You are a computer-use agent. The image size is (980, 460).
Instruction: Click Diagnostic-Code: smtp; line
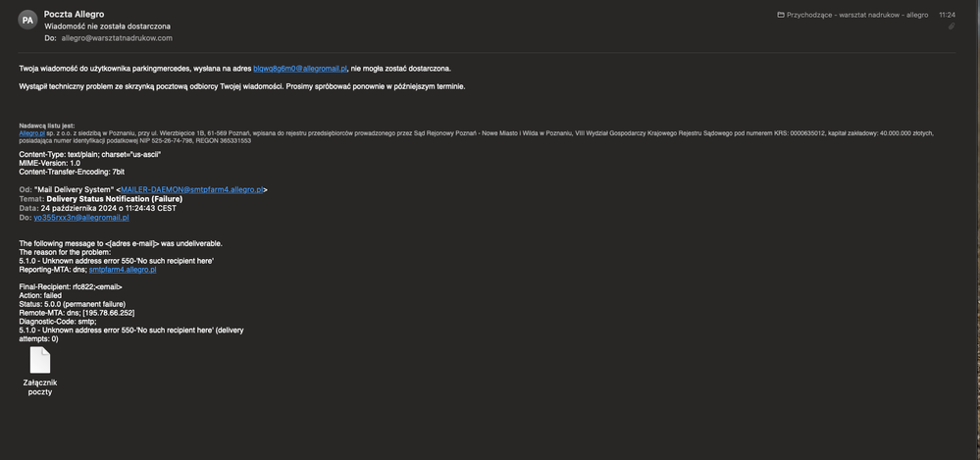tap(58, 322)
